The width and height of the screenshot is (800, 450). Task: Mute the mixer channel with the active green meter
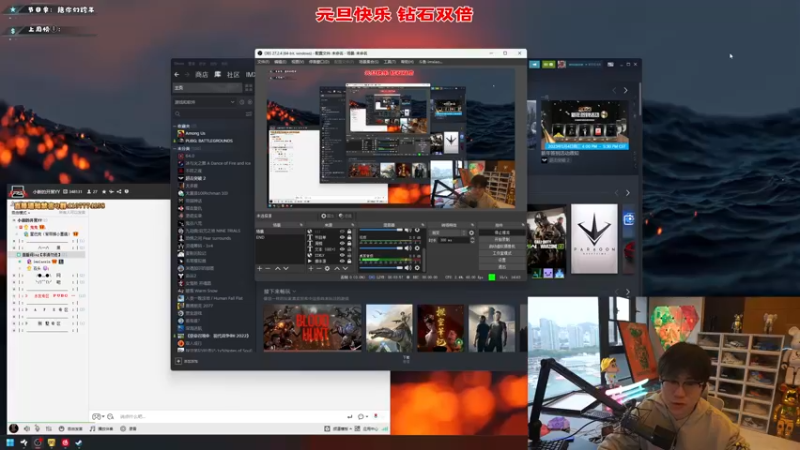coord(408,268)
